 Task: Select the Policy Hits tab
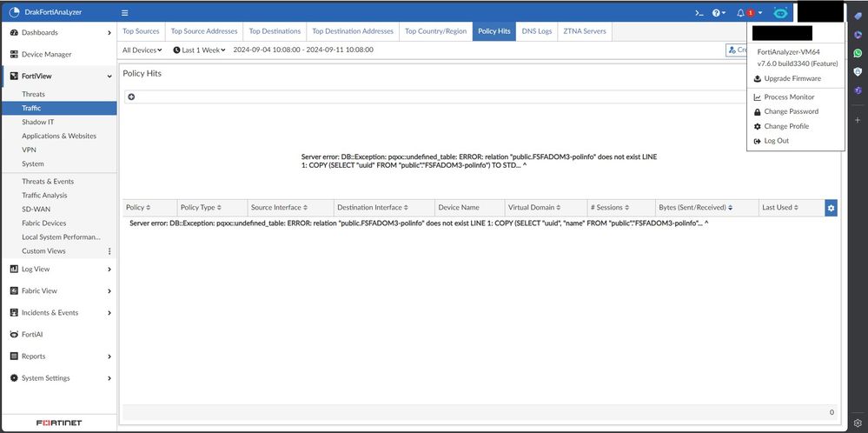(494, 31)
